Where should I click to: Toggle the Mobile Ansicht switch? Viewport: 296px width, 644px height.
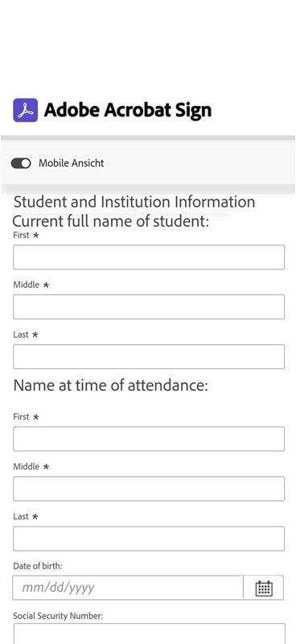(21, 163)
